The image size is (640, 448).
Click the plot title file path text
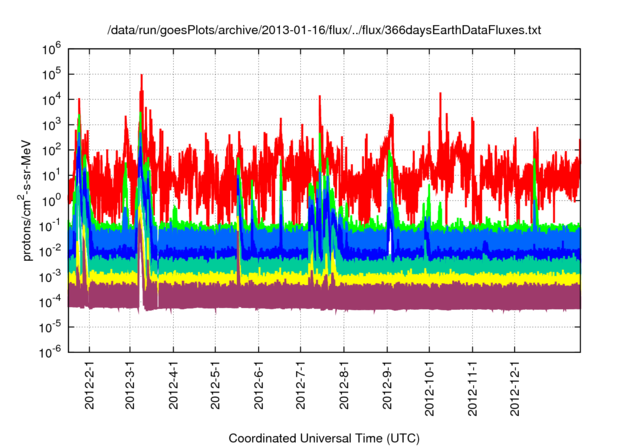[324, 30]
